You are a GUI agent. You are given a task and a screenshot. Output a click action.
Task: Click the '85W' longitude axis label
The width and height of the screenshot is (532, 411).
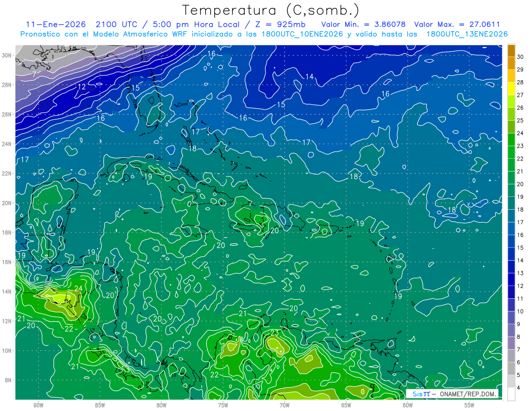pos(100,405)
